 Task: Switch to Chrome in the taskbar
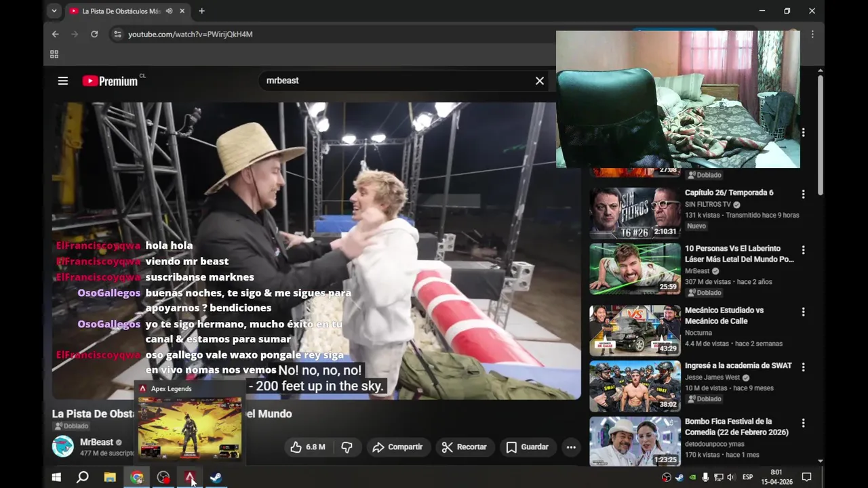136,477
